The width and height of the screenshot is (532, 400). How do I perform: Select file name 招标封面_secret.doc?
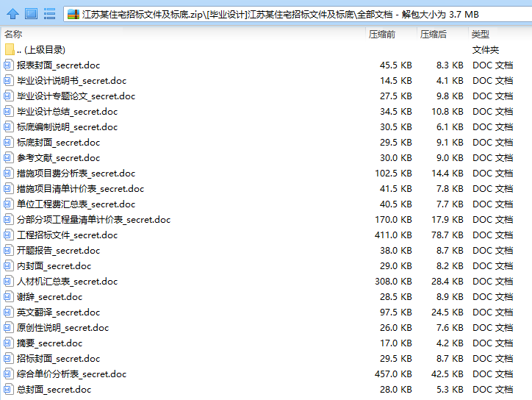tap(58, 359)
